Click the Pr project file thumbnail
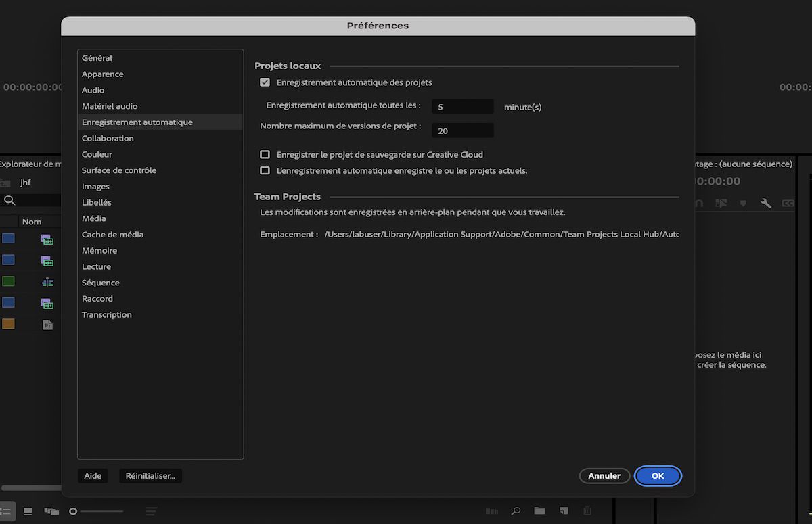 47,325
